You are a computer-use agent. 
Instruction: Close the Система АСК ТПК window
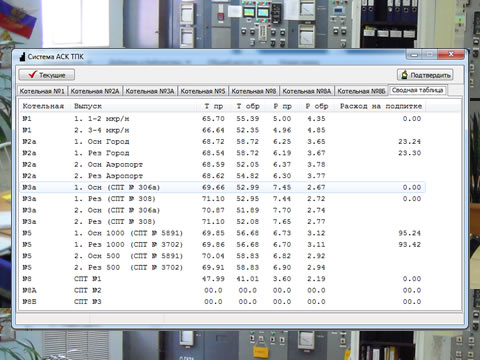pos(451,54)
